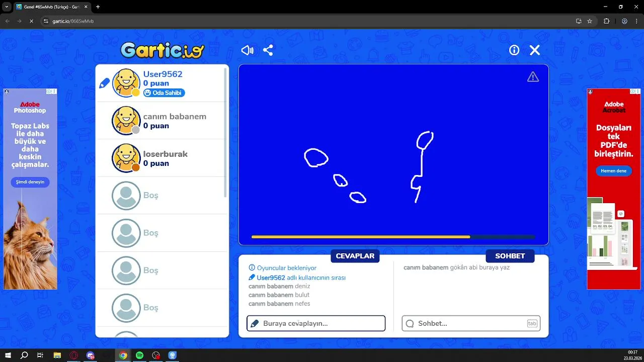The height and width of the screenshot is (362, 644).
Task: Select the first empty Boş player slot avatar
Action: click(x=126, y=196)
